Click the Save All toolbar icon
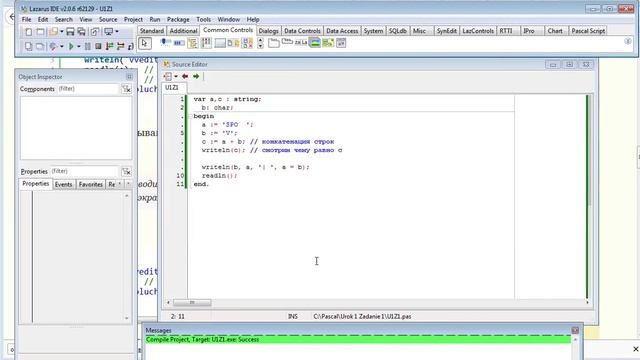The image size is (640, 360). click(x=82, y=31)
